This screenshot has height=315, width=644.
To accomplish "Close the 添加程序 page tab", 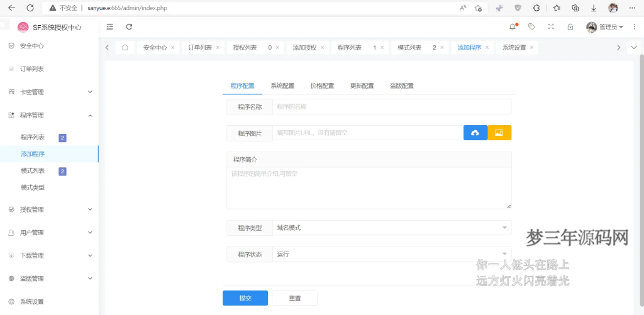I will 487,48.
